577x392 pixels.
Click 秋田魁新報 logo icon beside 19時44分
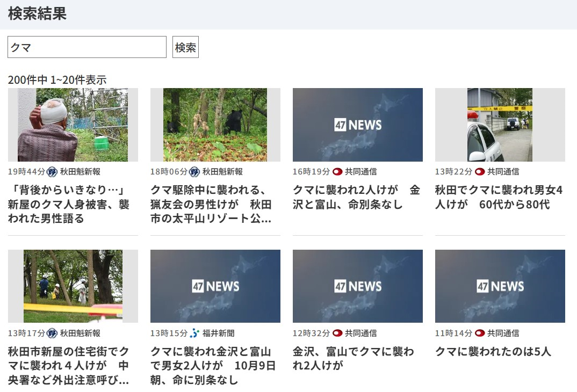coord(52,172)
